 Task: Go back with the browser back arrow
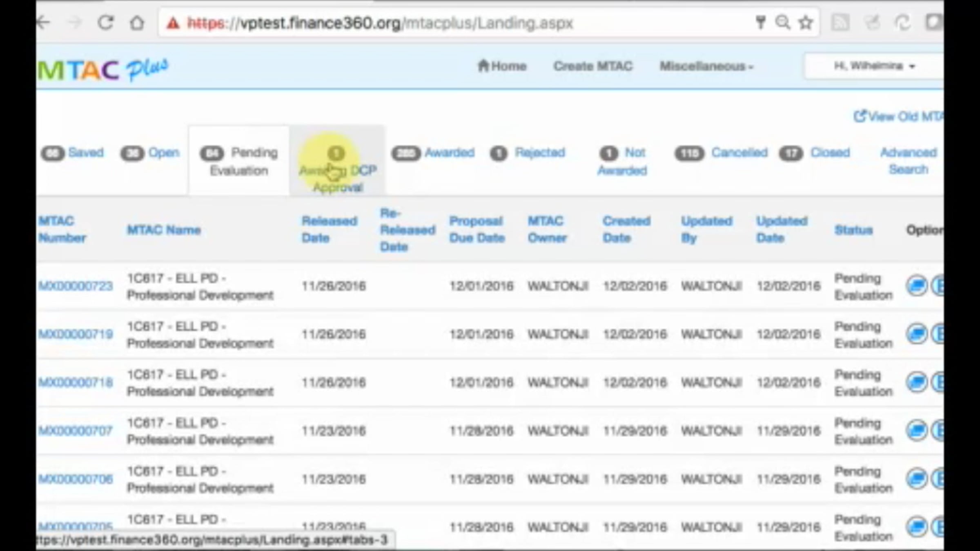point(43,22)
